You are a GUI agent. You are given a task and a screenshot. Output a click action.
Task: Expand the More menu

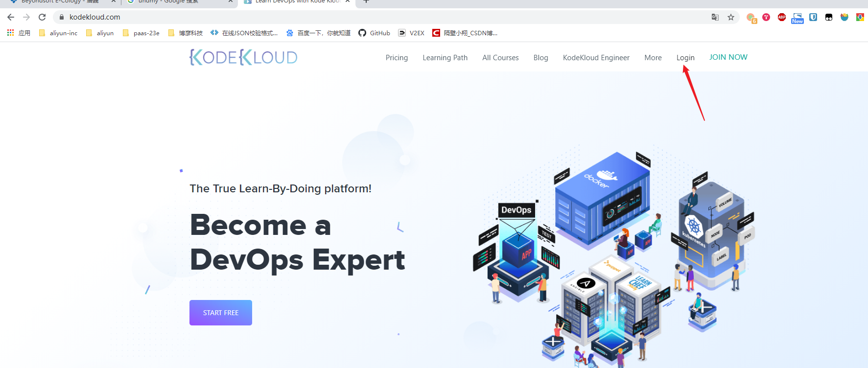coord(653,58)
